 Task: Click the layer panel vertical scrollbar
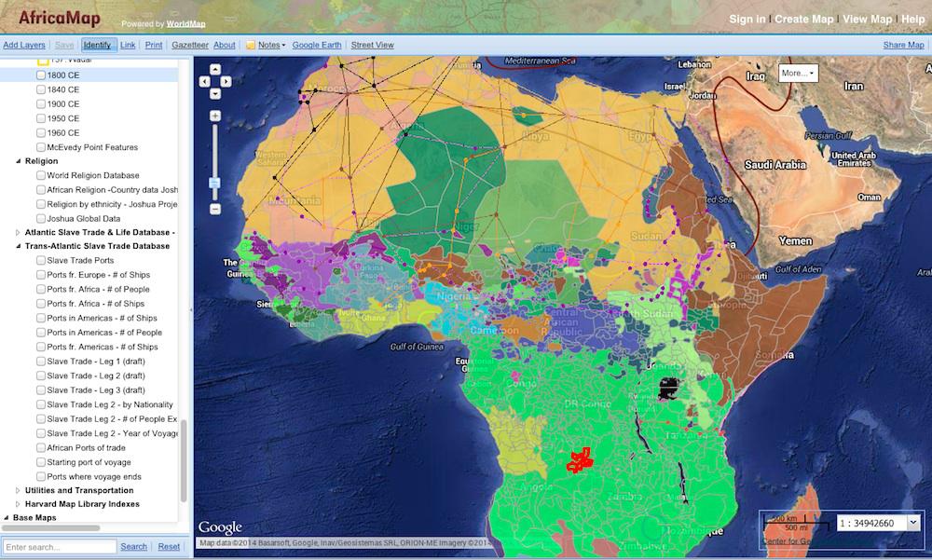[x=184, y=460]
